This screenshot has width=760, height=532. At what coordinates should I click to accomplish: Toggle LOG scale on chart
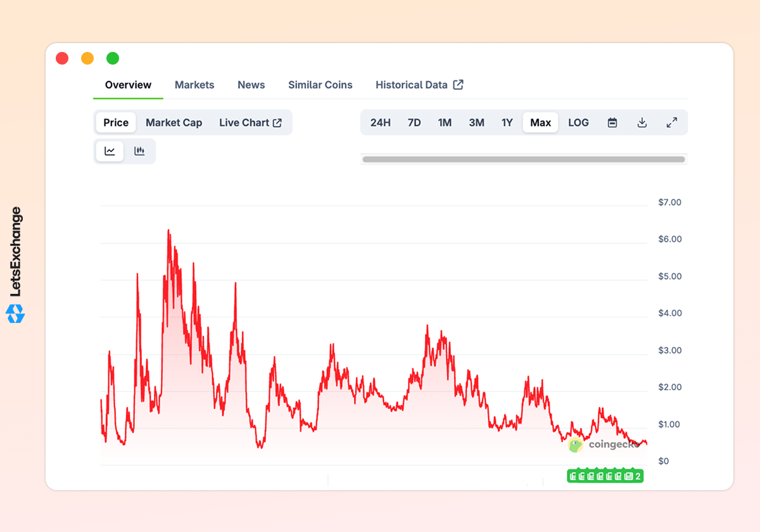[578, 123]
